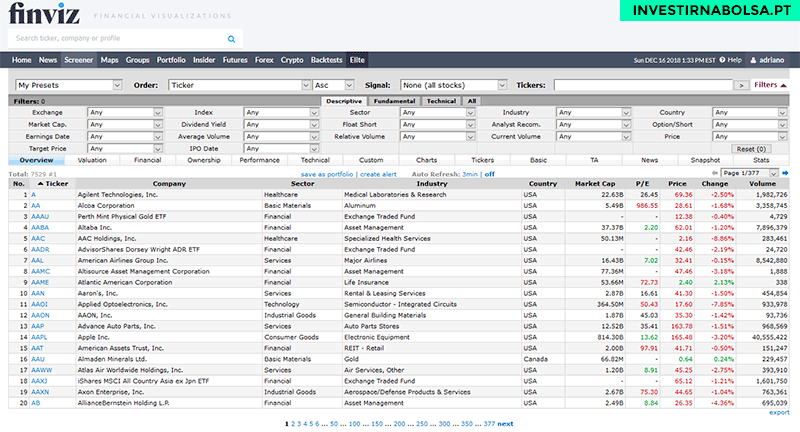Screen dimensions: 800x432
Task: Sort by P/E column header
Action: (642, 184)
